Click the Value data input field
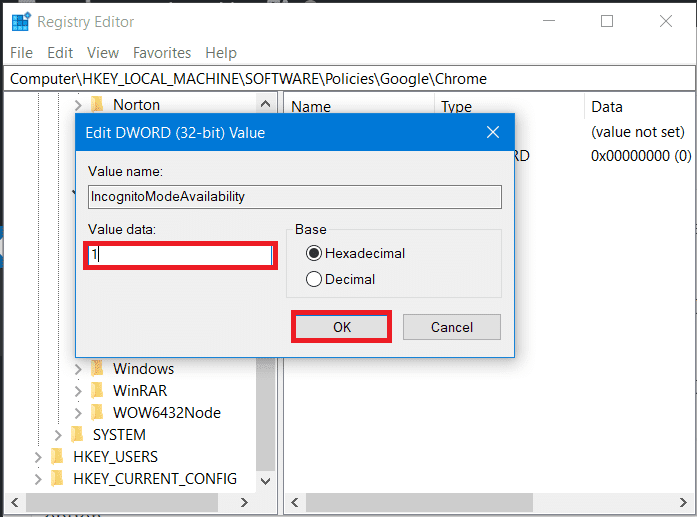 [x=180, y=255]
